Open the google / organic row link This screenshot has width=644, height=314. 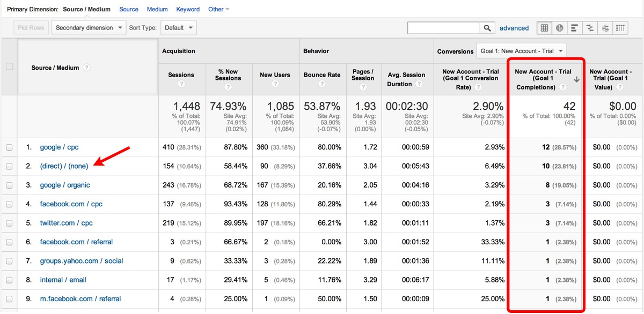click(x=65, y=185)
